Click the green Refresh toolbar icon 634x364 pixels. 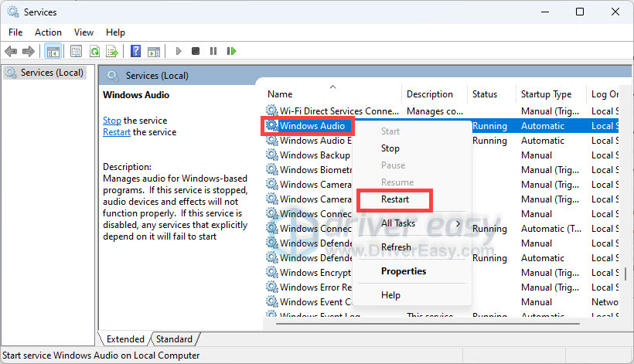pyautogui.click(x=94, y=51)
